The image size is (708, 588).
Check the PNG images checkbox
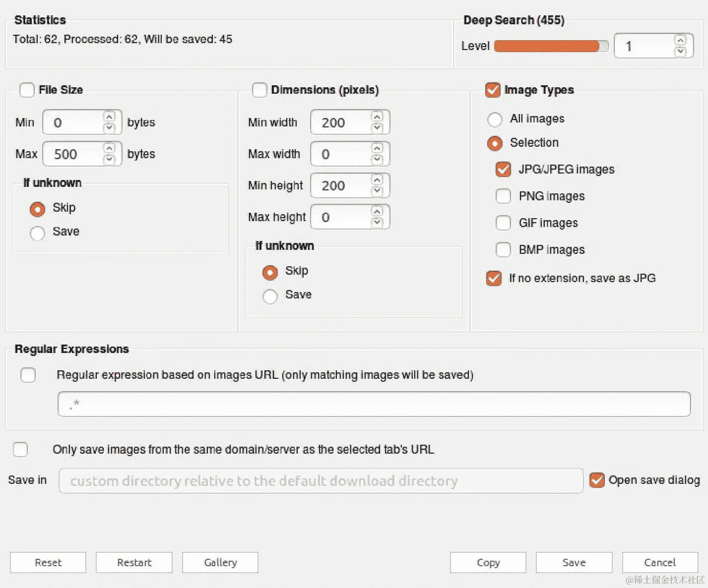click(x=503, y=196)
